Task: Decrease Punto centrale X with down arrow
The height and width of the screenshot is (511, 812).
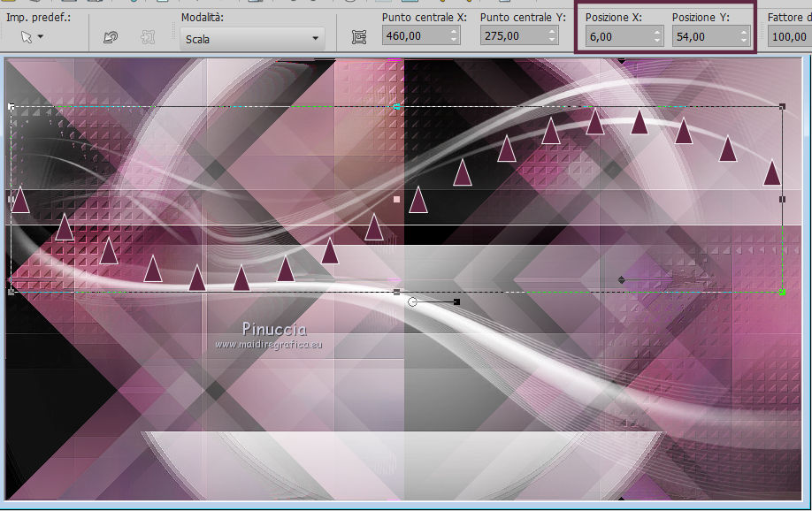Action: click(x=454, y=41)
